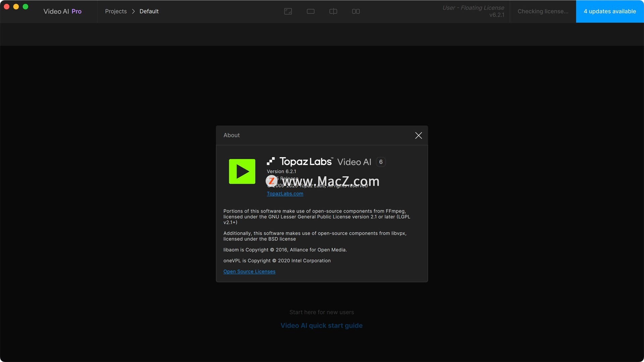Click the libaom copyright line
Viewport: 644px width, 362px height.
pyautogui.click(x=285, y=250)
